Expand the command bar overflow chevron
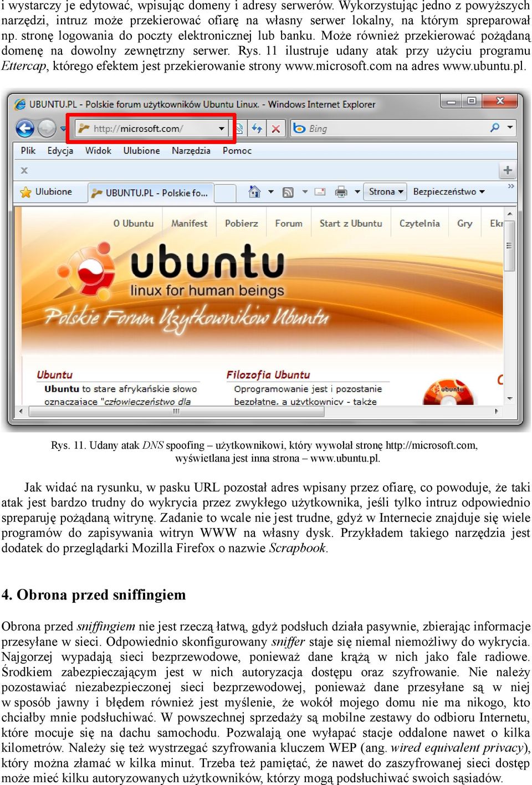Screen dimensions: 532x785 pos(511,186)
